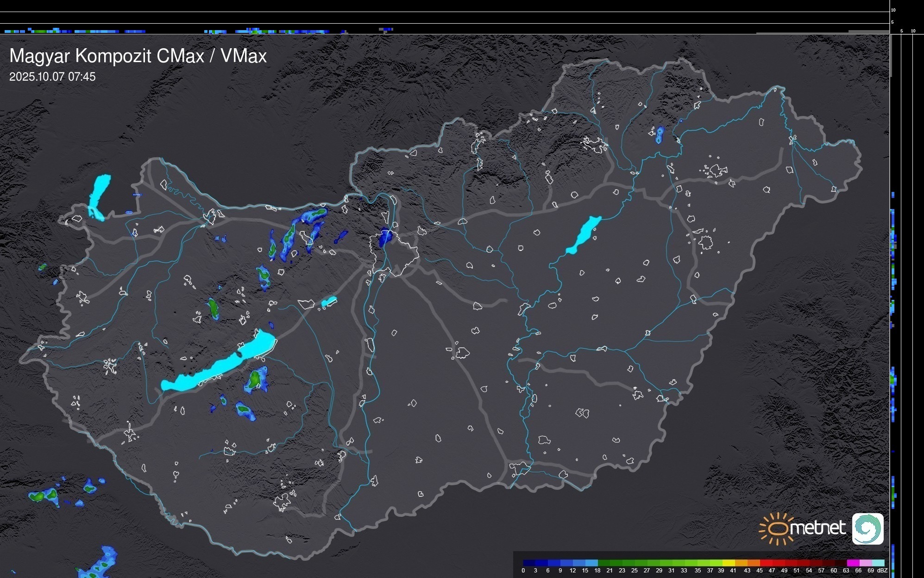Click the small blue echo in northeastern Hungary
This screenshot has width=924, height=578.
click(660, 135)
